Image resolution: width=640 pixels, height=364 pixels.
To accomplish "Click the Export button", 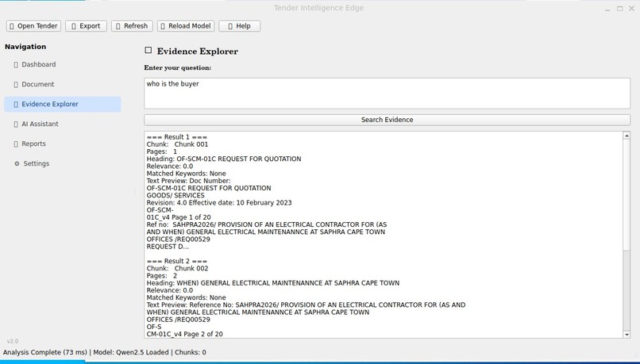I will tap(86, 26).
